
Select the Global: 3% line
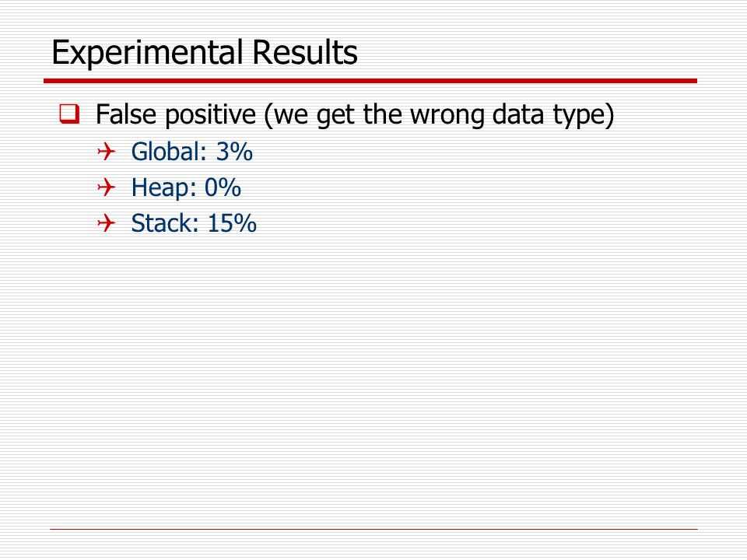[192, 152]
